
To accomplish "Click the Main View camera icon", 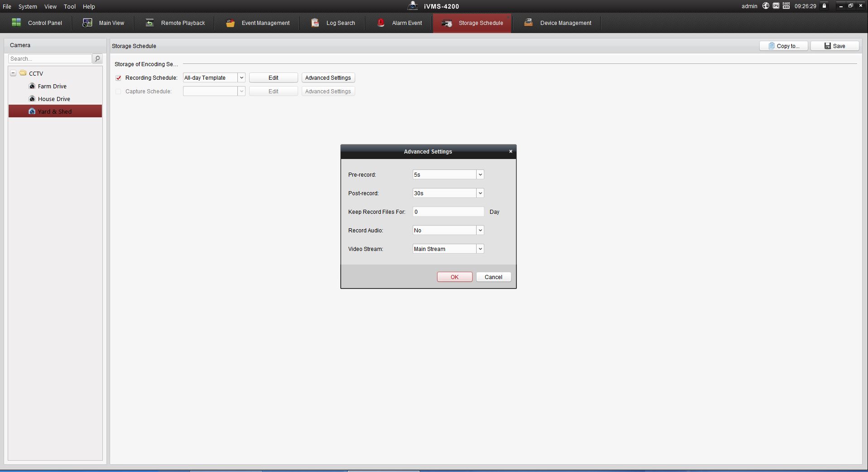I will pos(87,23).
